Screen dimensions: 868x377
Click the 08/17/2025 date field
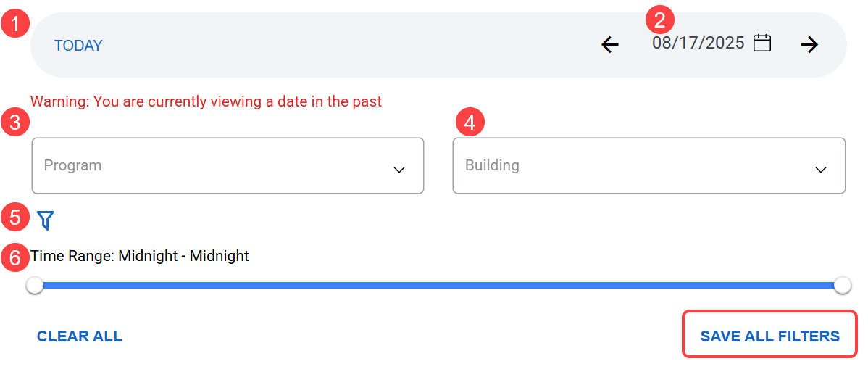tap(698, 43)
